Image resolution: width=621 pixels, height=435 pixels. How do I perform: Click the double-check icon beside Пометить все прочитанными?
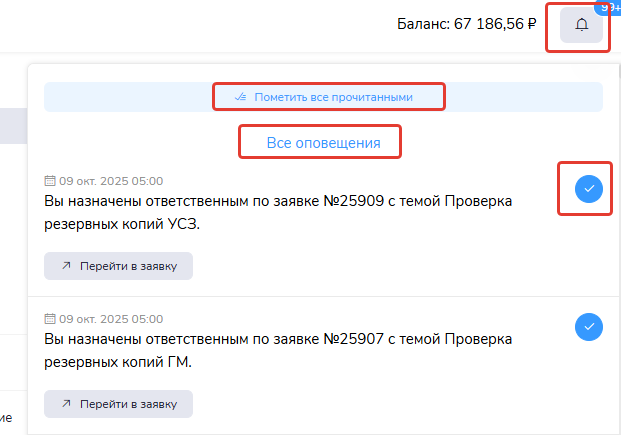tap(240, 97)
